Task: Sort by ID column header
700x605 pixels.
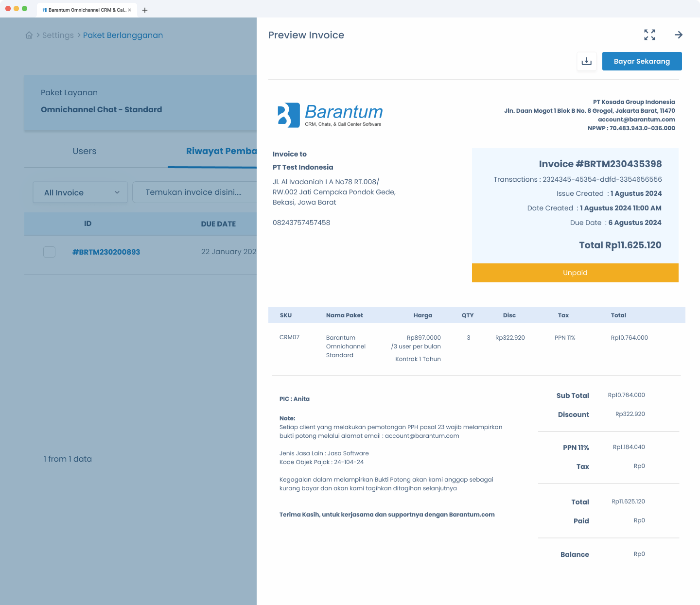Action: point(87,224)
